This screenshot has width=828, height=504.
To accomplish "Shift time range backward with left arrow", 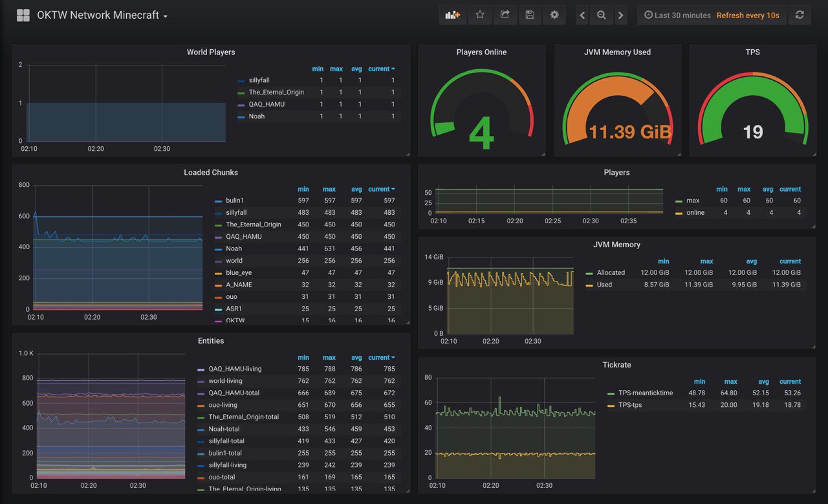I will [582, 15].
